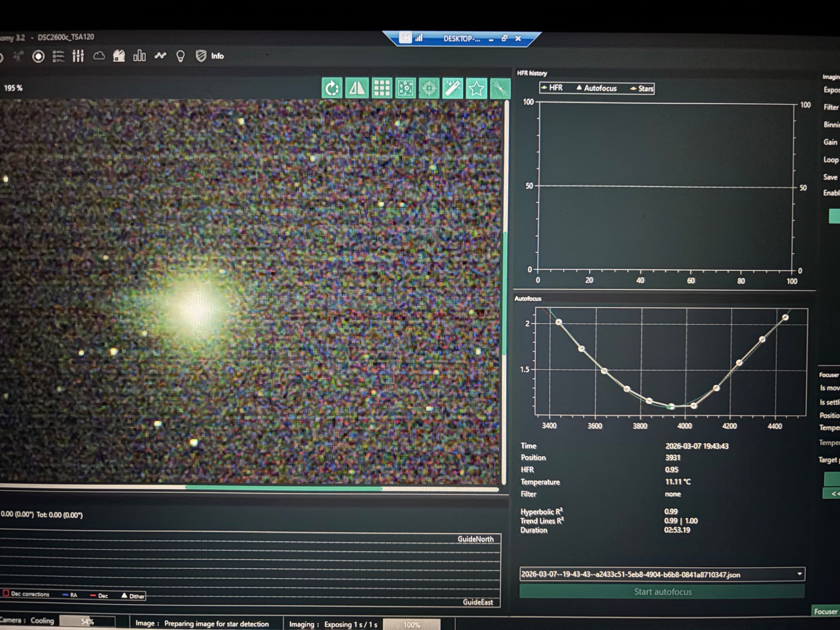Restore the DESKTOP remote session window
This screenshot has width=840, height=630.
504,38
